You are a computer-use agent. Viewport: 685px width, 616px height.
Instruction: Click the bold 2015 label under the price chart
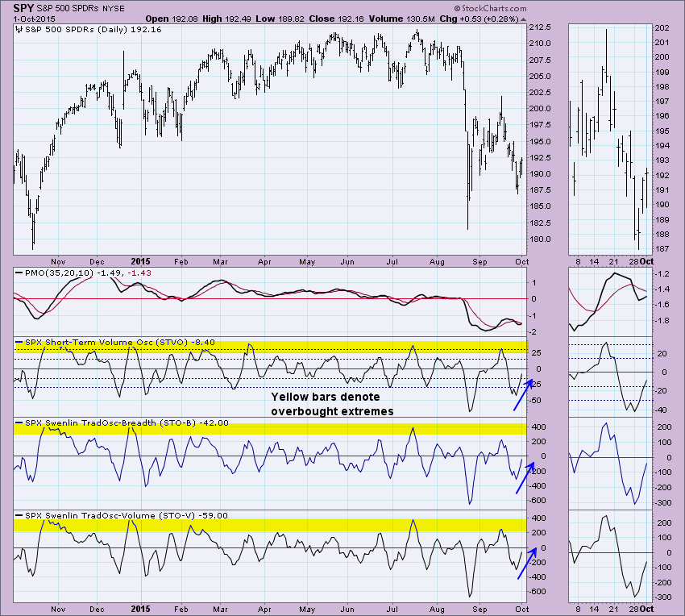tap(141, 261)
